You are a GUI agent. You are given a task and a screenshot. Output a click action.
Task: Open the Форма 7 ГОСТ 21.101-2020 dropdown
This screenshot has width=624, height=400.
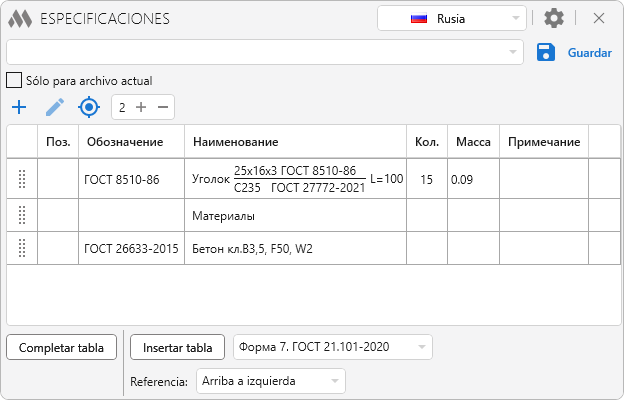(x=333, y=347)
